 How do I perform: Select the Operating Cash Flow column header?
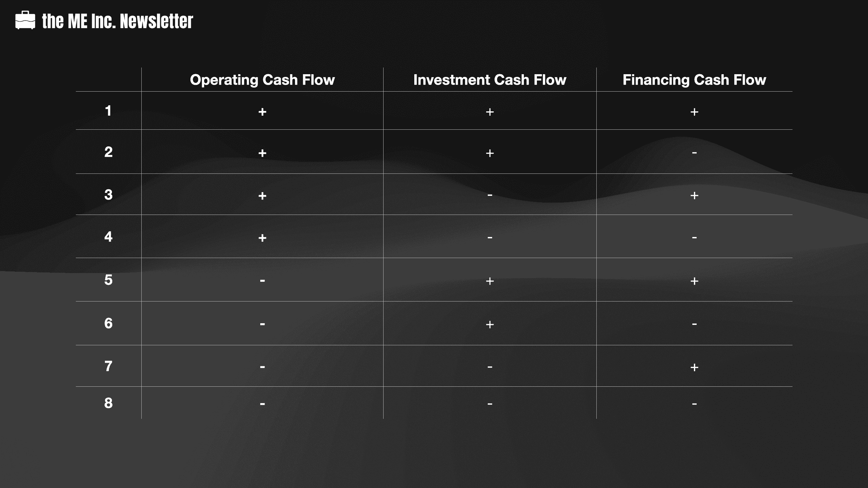[x=262, y=80]
